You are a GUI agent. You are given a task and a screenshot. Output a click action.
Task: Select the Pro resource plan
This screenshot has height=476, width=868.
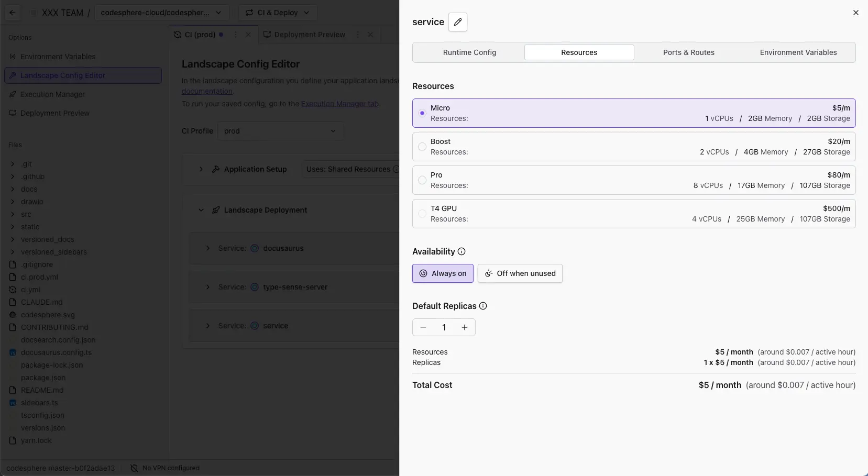[422, 180]
